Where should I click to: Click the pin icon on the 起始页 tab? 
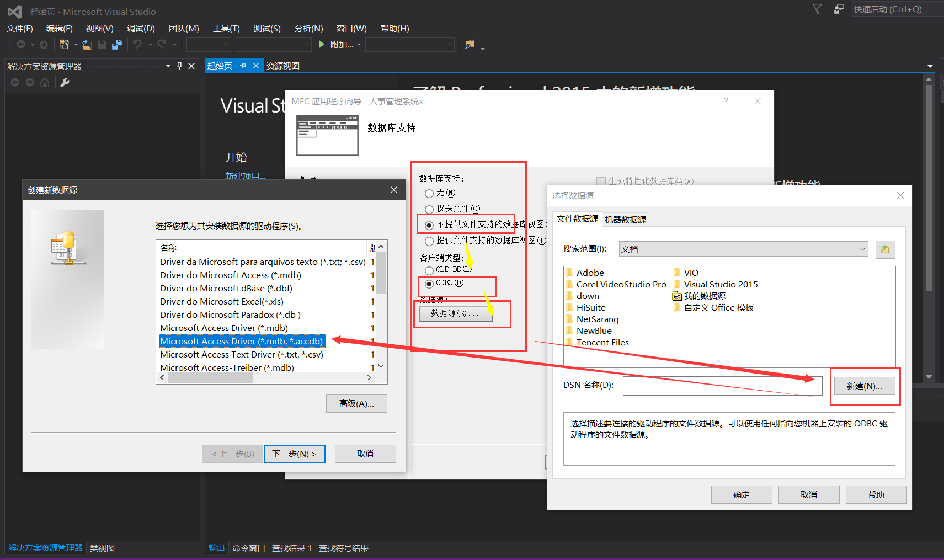243,66
